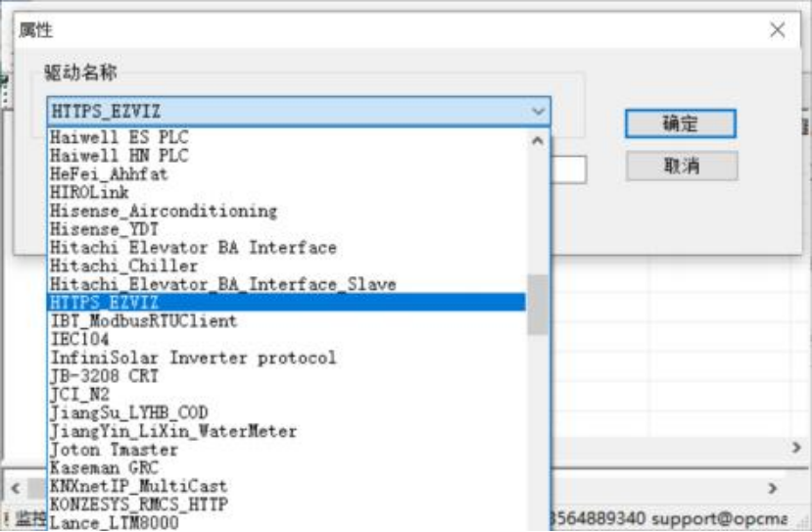The height and width of the screenshot is (532, 812).
Task: Select Hitachi_Chiller driver
Action: [x=286, y=266]
